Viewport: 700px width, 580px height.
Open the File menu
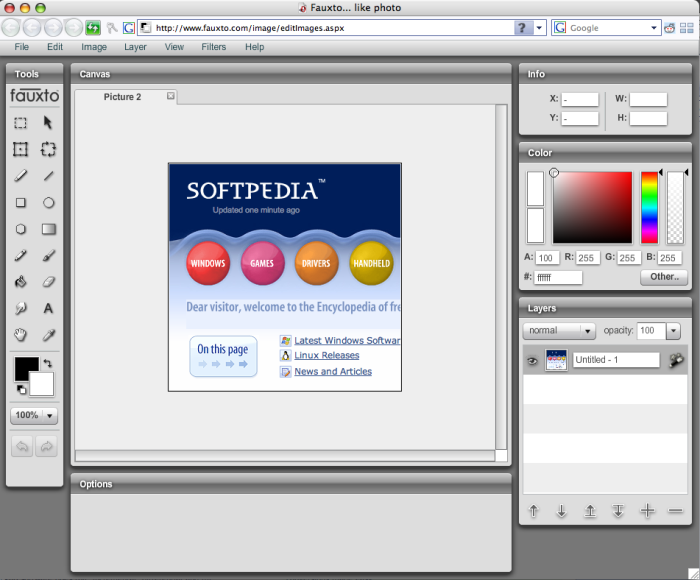point(21,47)
